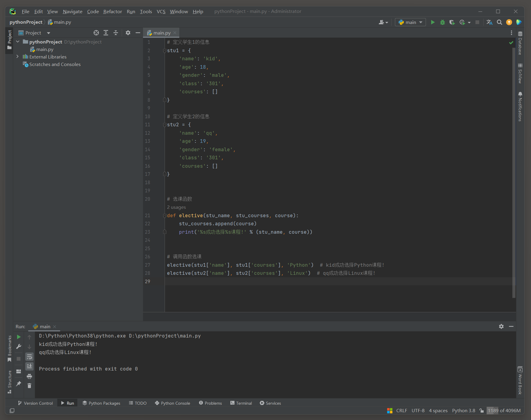Close the main Run tab
Screen dimensions: 531x420
(x=55, y=326)
